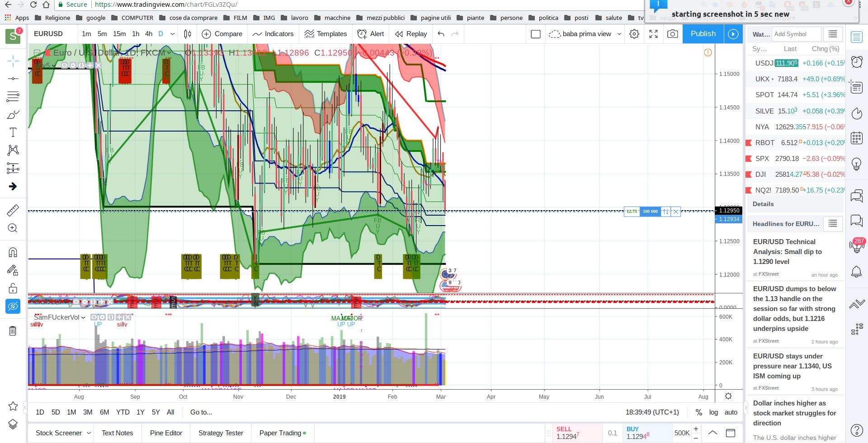Click the Publish button
868x443 pixels.
click(703, 34)
